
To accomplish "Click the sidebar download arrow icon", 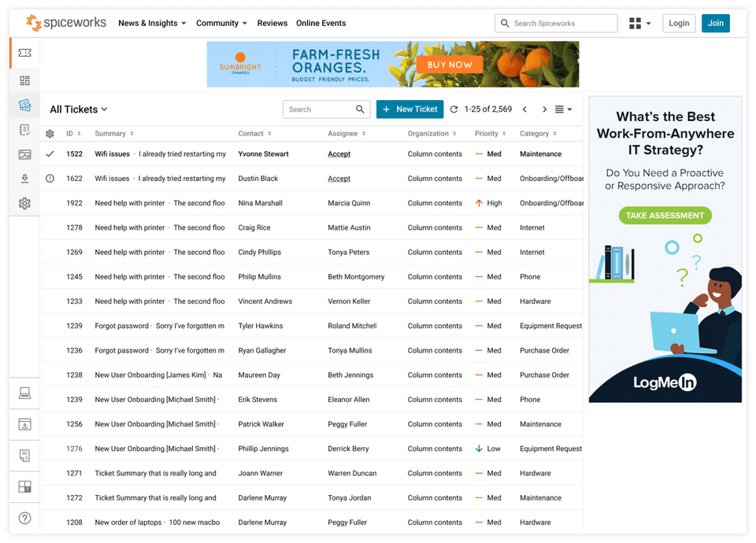I will pos(24,179).
